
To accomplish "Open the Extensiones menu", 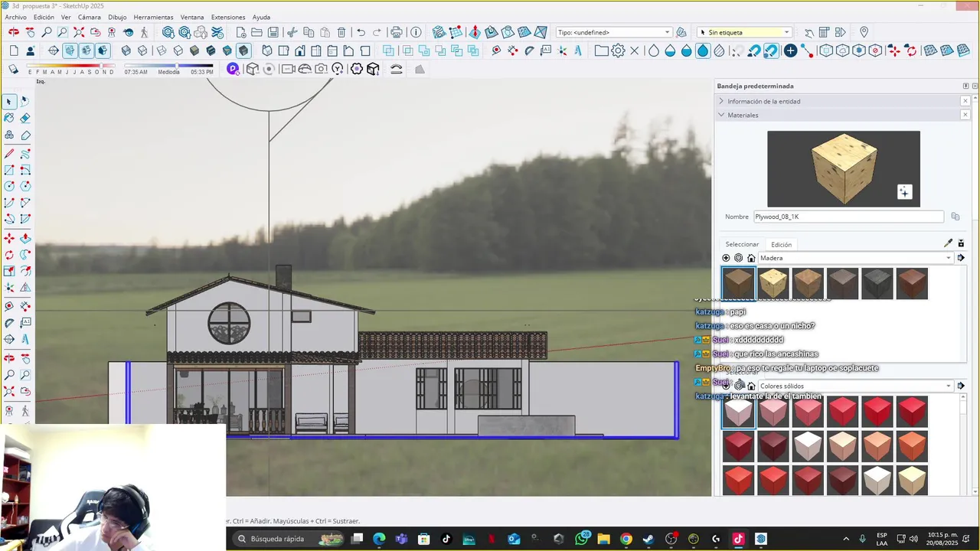I will (x=228, y=17).
